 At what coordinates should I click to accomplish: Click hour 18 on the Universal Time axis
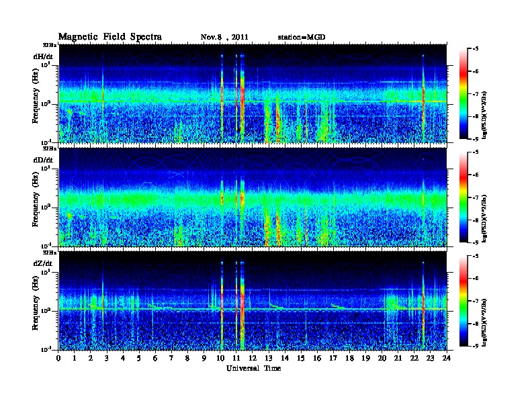click(349, 358)
